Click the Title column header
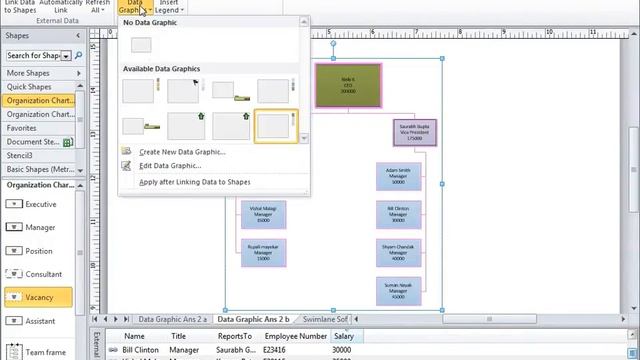This screenshot has width=640, height=360. tap(178, 336)
